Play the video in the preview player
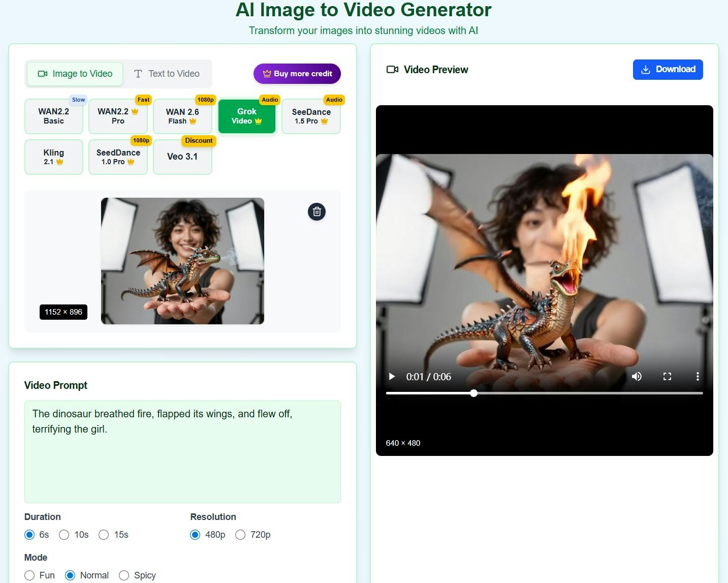 tap(391, 376)
